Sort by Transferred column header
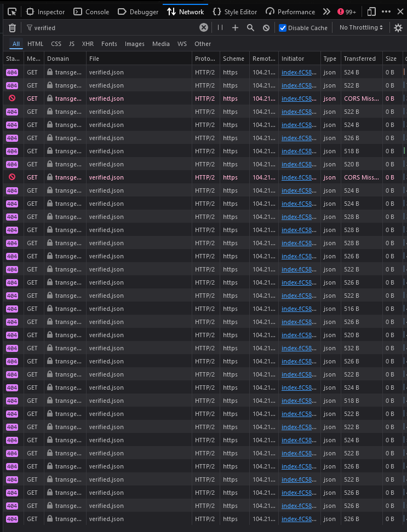This screenshot has width=407, height=532. pyautogui.click(x=362, y=59)
